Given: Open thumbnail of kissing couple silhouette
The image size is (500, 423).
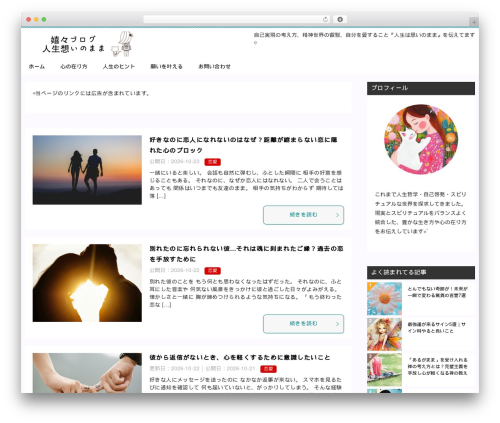Looking at the screenshot, I should pyautogui.click(x=87, y=283).
